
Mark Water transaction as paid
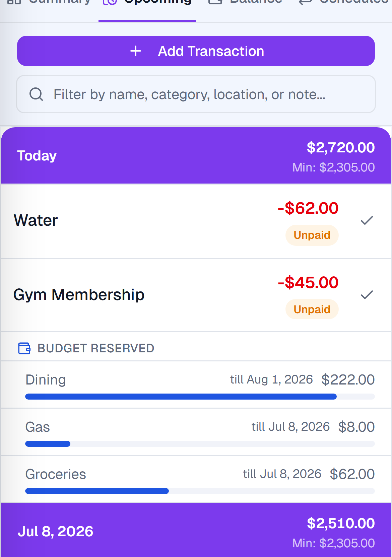[x=367, y=220]
